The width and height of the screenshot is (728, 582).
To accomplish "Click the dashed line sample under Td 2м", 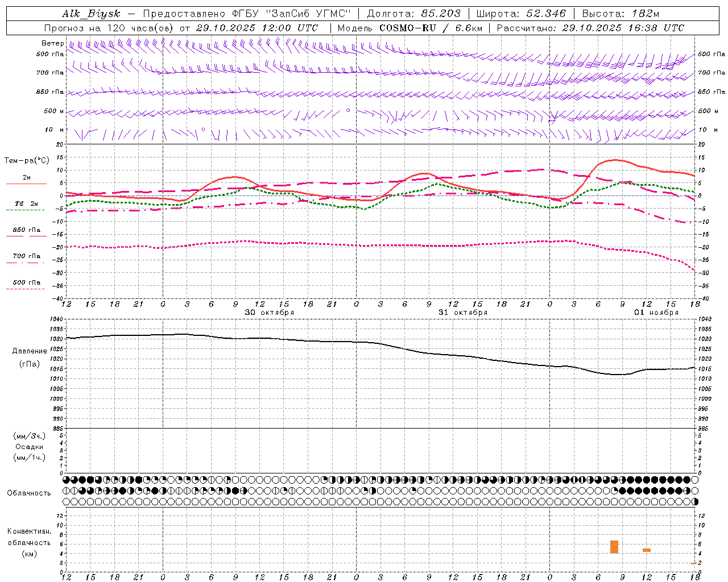I will [26, 210].
